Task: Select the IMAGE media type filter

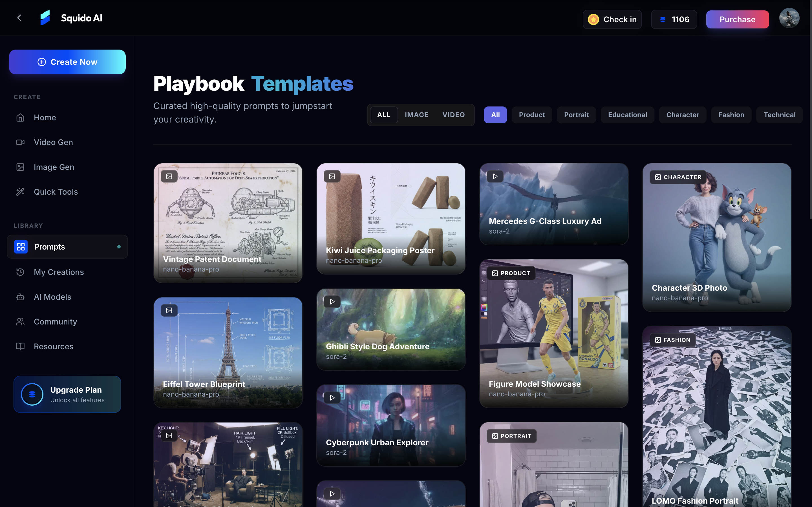Action: (x=416, y=115)
